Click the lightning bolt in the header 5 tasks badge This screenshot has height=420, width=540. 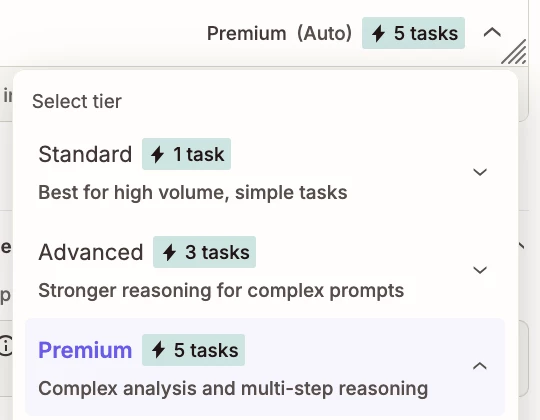378,34
